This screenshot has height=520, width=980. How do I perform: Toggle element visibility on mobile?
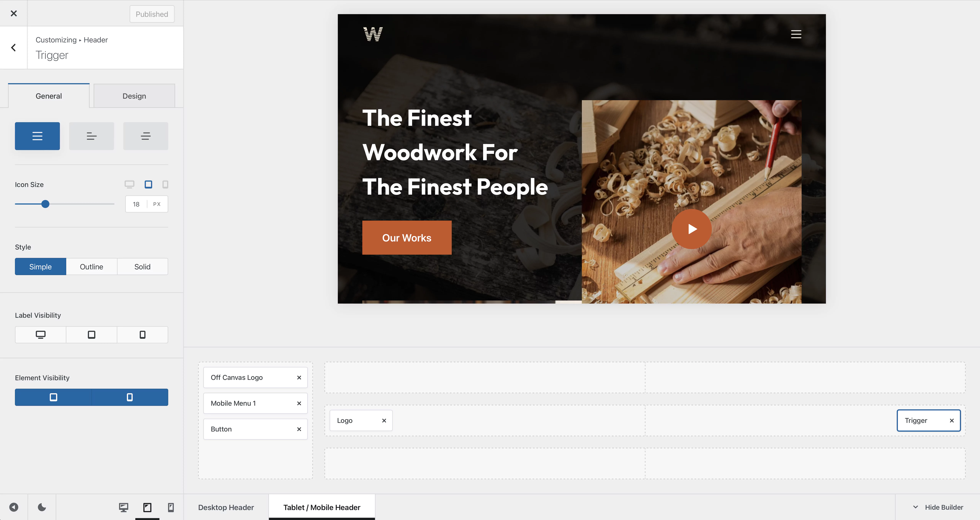click(x=130, y=397)
